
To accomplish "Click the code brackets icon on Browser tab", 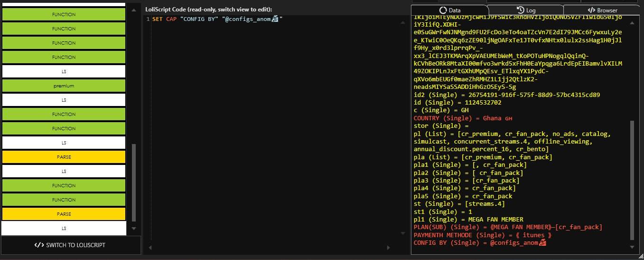I will (x=591, y=10).
